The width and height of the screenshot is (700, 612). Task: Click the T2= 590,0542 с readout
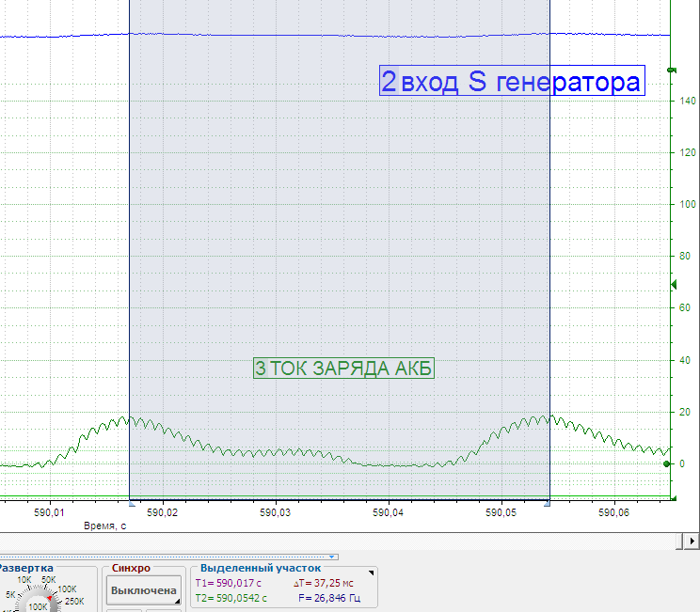231,598
